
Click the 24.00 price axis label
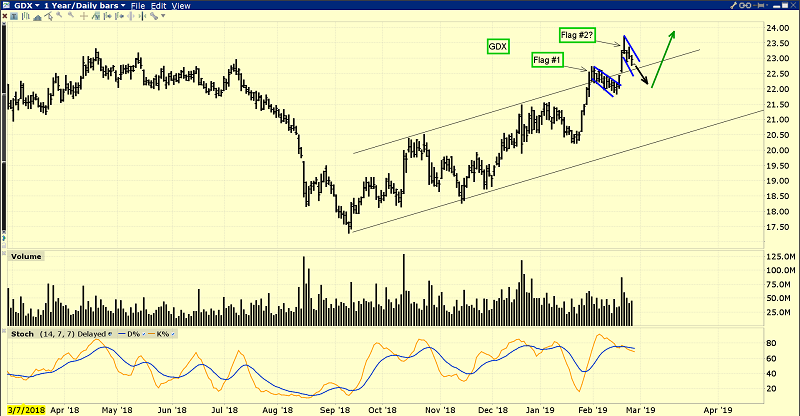pos(778,28)
